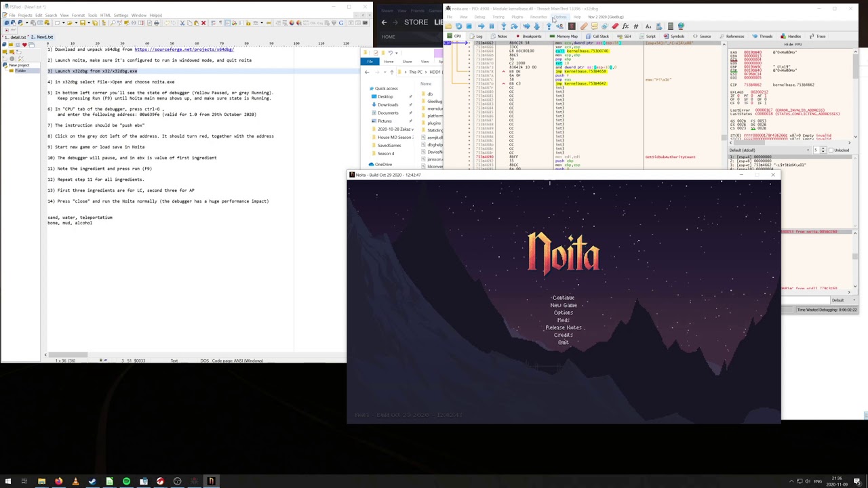Image resolution: width=868 pixels, height=488 pixels.
Task: Click system tray clock
Action: click(x=837, y=481)
